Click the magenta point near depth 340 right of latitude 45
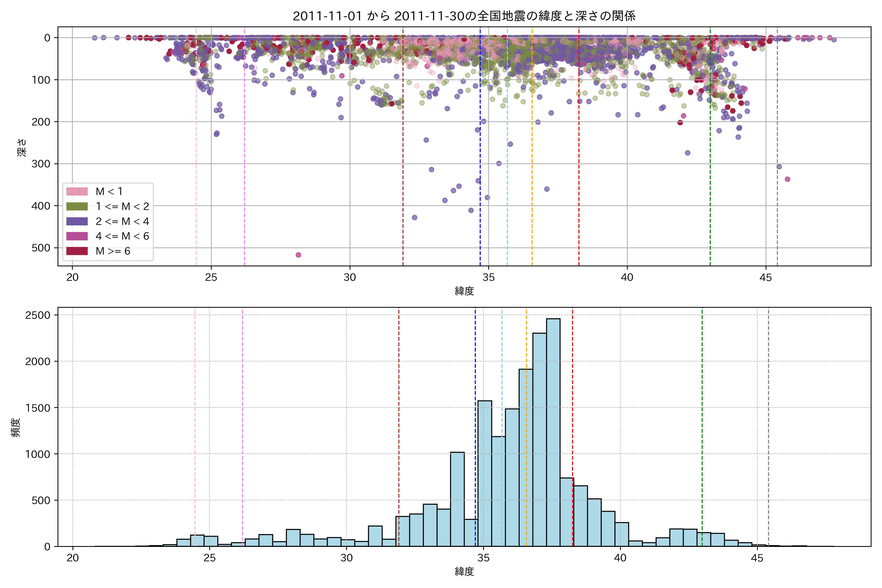This screenshot has height=588, width=882. pos(787,179)
